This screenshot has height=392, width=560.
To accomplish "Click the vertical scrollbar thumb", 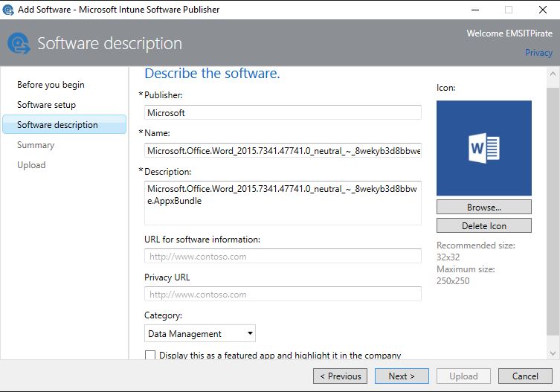I will click(x=553, y=211).
